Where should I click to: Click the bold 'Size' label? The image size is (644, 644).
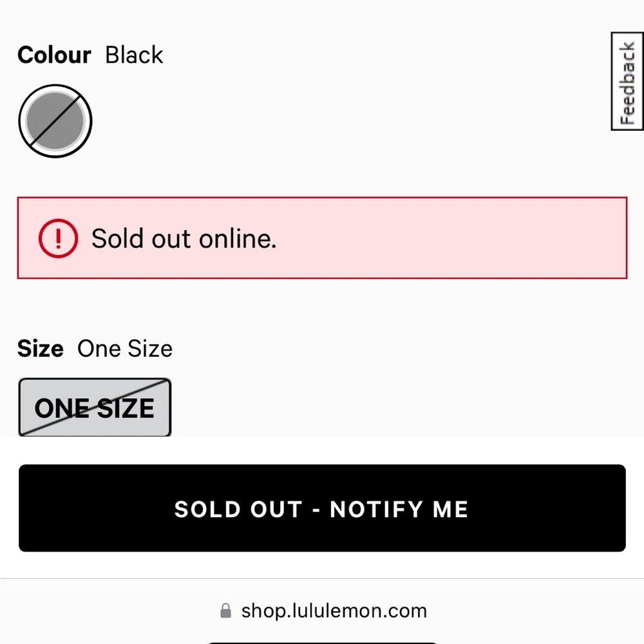pos(41,349)
